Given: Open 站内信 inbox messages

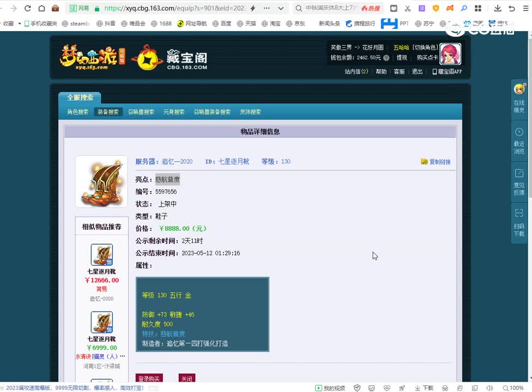Looking at the screenshot, I should (x=356, y=71).
